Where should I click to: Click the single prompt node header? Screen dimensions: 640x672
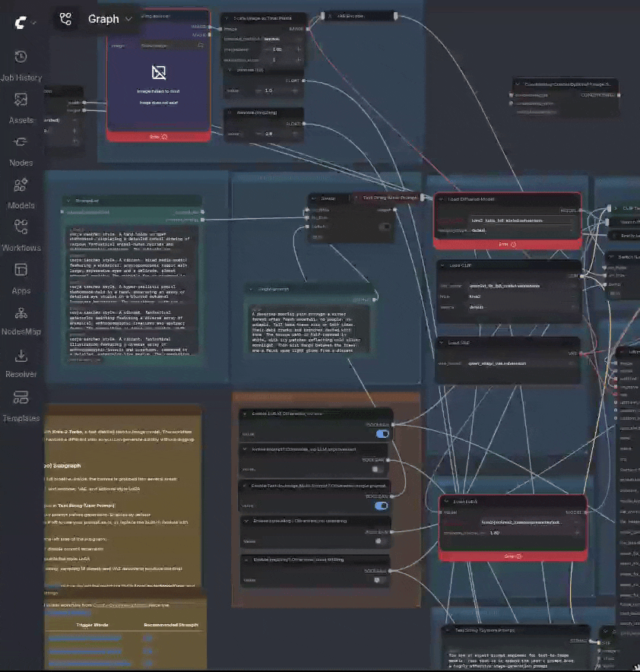coord(311,290)
